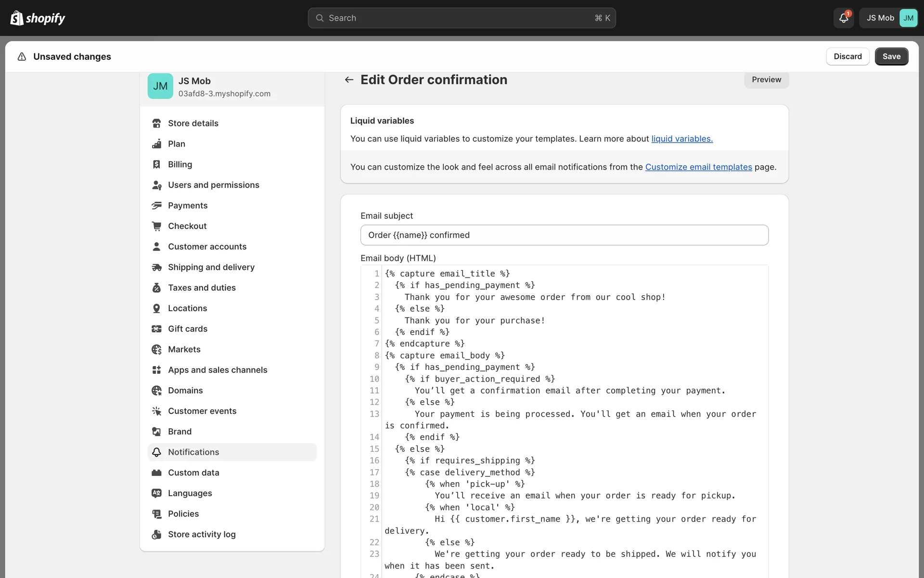924x578 pixels.
Task: Click the Shopify logo icon
Action: (x=17, y=18)
